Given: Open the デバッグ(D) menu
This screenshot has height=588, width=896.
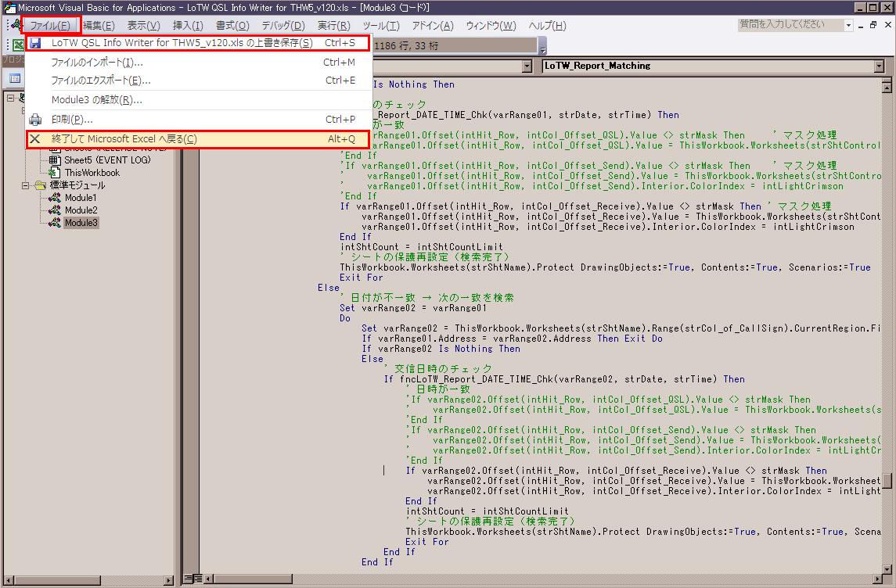Looking at the screenshot, I should (x=282, y=26).
